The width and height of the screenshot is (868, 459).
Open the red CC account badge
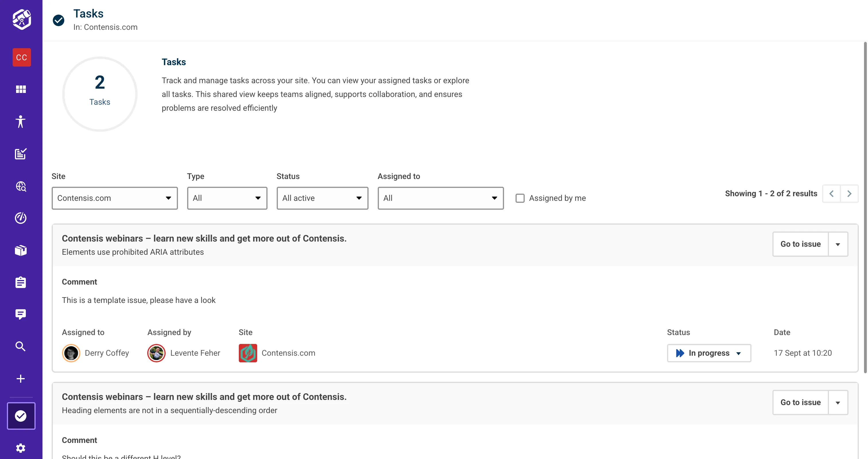[22, 57]
